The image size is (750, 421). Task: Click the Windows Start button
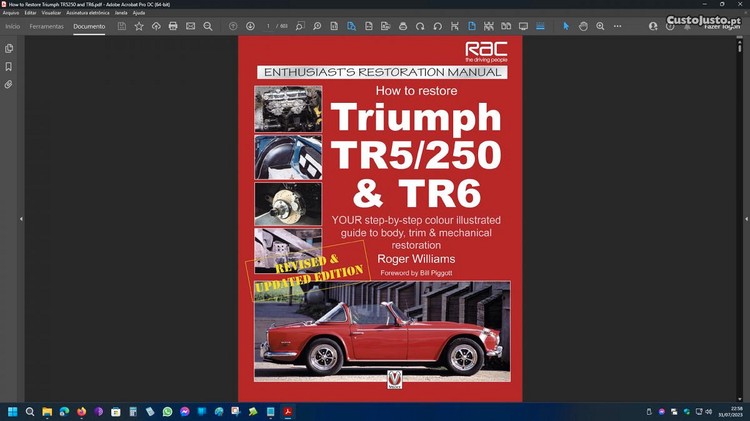[13, 411]
